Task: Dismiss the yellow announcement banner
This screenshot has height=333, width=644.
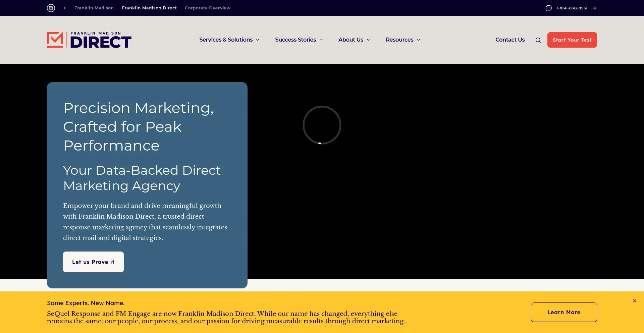Action: (635, 301)
